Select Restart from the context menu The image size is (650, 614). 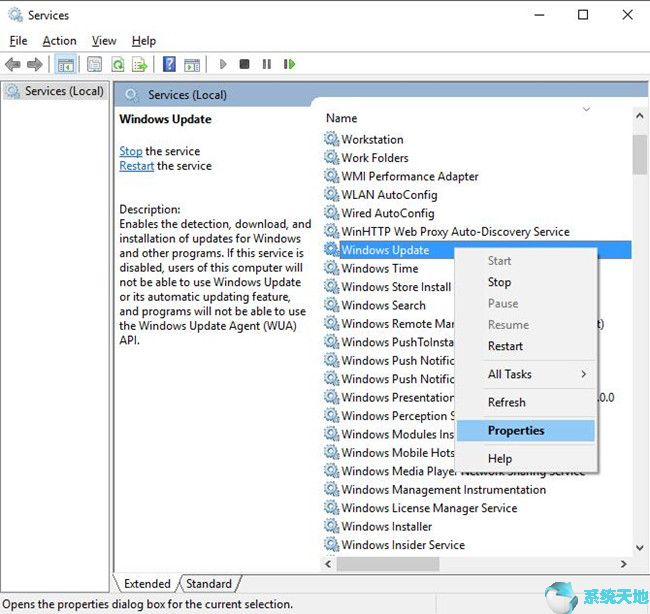click(x=505, y=346)
